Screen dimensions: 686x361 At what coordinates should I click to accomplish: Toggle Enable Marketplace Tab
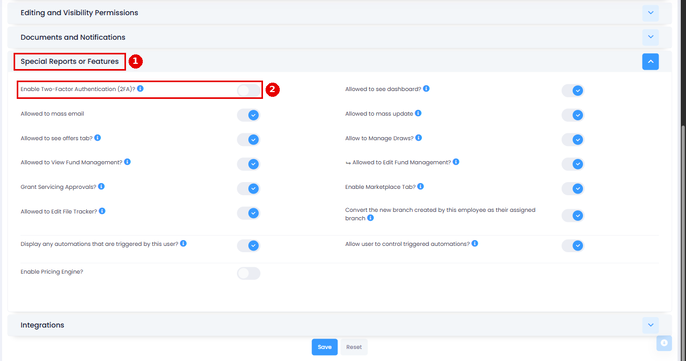click(x=573, y=189)
